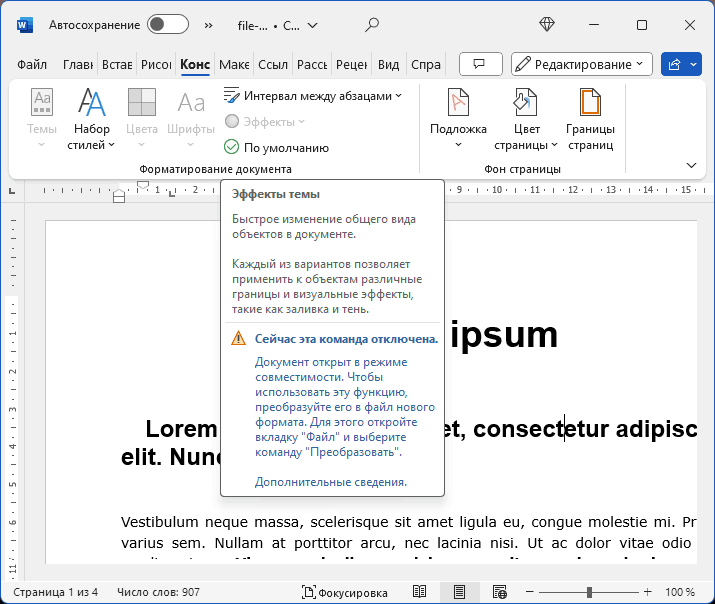This screenshot has height=604, width=715.
Task: Switch to the Рассылки ribbon tab
Action: pos(312,65)
